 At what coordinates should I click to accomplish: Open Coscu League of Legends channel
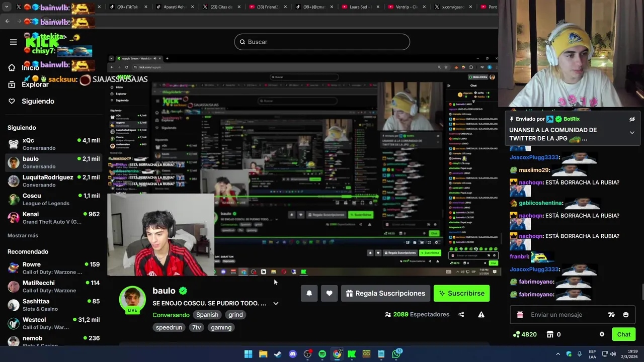[54, 200]
